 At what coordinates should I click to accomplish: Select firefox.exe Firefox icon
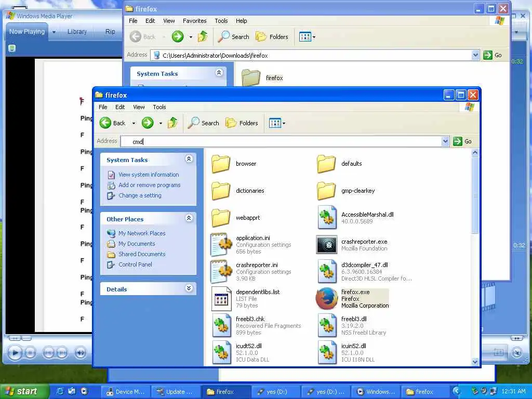click(327, 299)
